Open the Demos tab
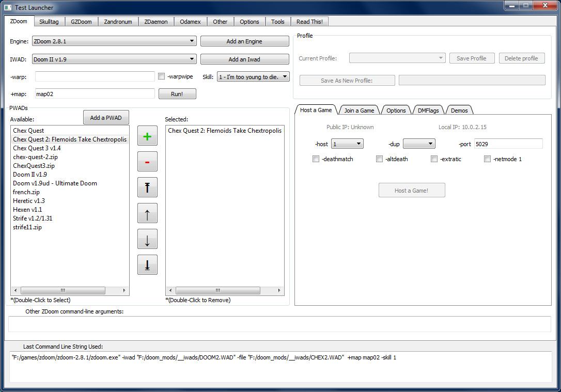561x392 pixels. [459, 110]
